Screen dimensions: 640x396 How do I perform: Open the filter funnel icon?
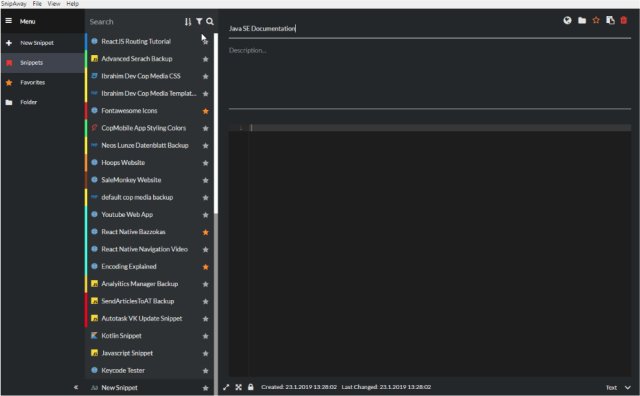click(199, 21)
